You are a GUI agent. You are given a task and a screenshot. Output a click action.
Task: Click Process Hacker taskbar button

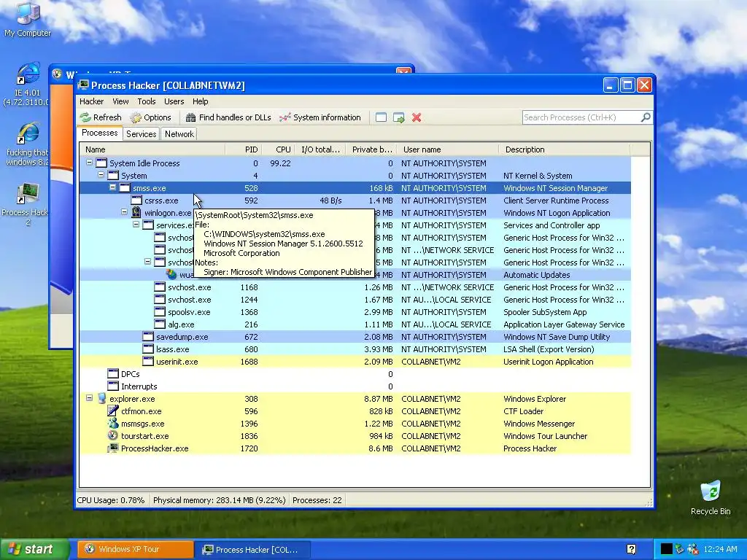(x=253, y=550)
